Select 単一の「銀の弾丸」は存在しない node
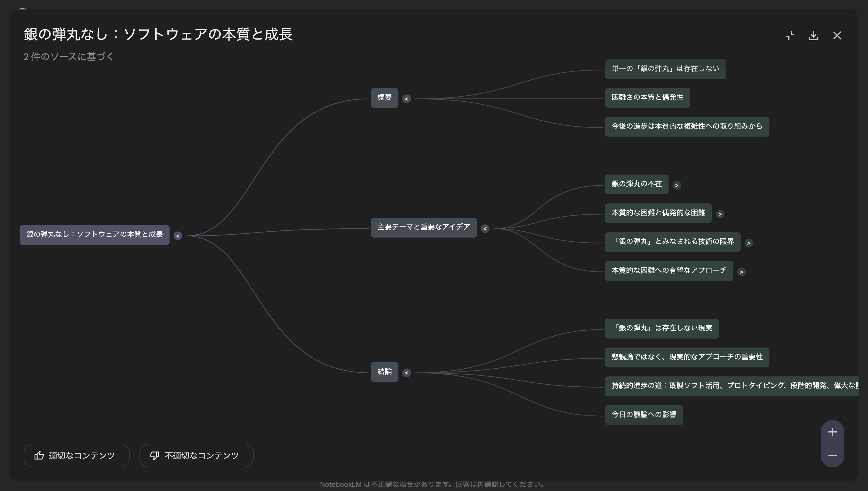 665,69
